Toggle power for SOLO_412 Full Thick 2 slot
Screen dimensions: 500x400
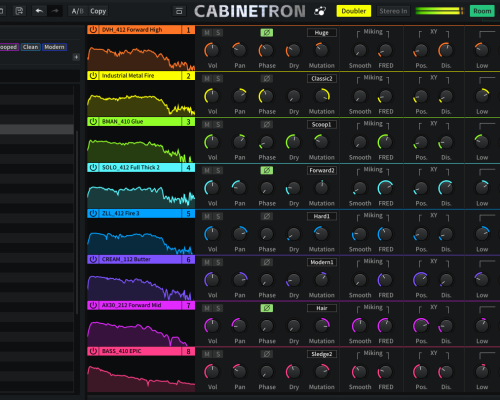tap(93, 167)
